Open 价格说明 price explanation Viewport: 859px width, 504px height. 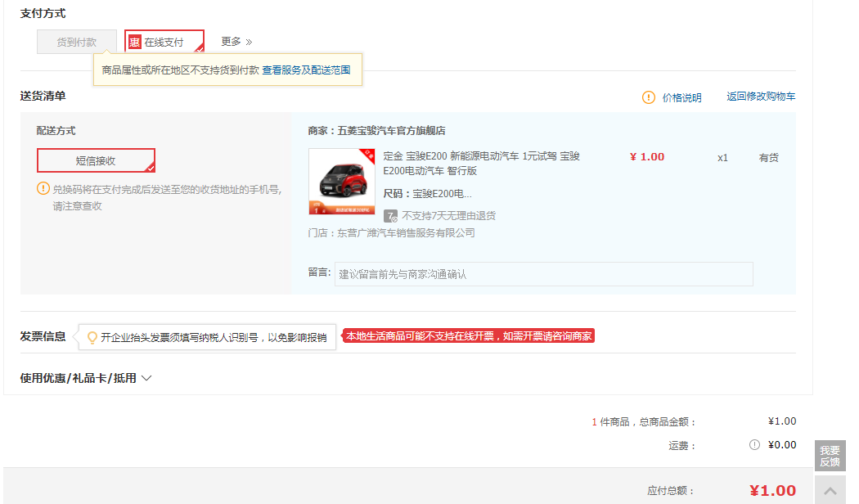(681, 97)
